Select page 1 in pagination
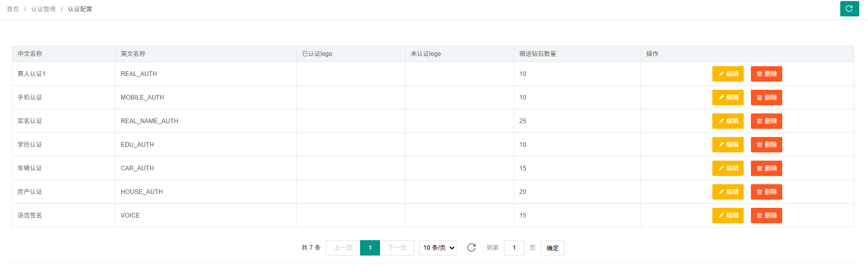The image size is (868, 274). click(370, 248)
